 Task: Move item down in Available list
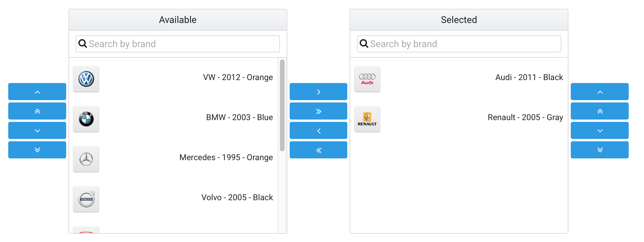click(x=37, y=130)
